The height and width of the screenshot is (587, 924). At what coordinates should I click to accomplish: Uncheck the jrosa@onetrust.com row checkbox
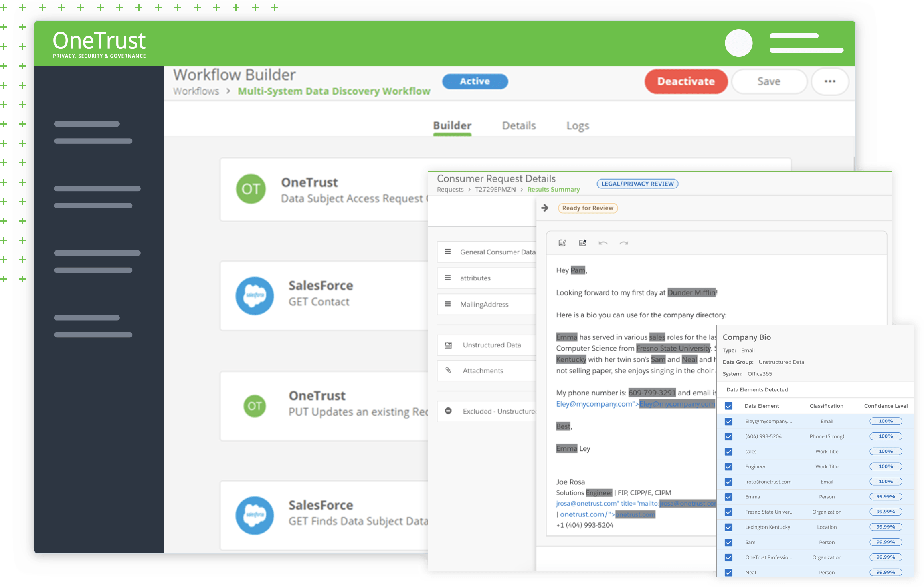[728, 482]
